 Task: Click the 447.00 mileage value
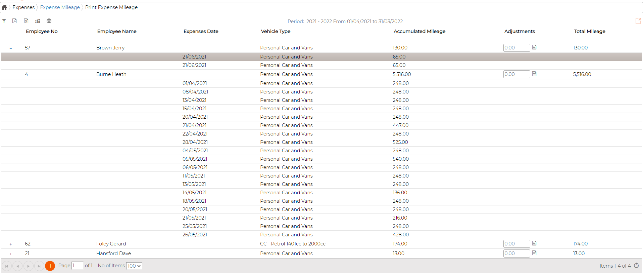401,125
